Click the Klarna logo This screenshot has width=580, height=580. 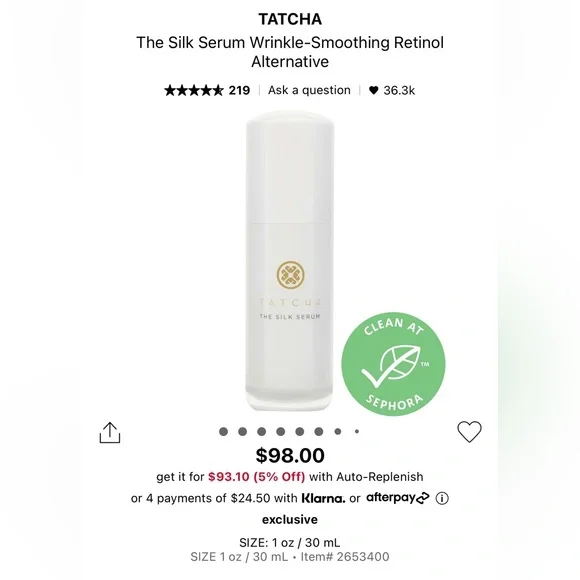pos(323,498)
